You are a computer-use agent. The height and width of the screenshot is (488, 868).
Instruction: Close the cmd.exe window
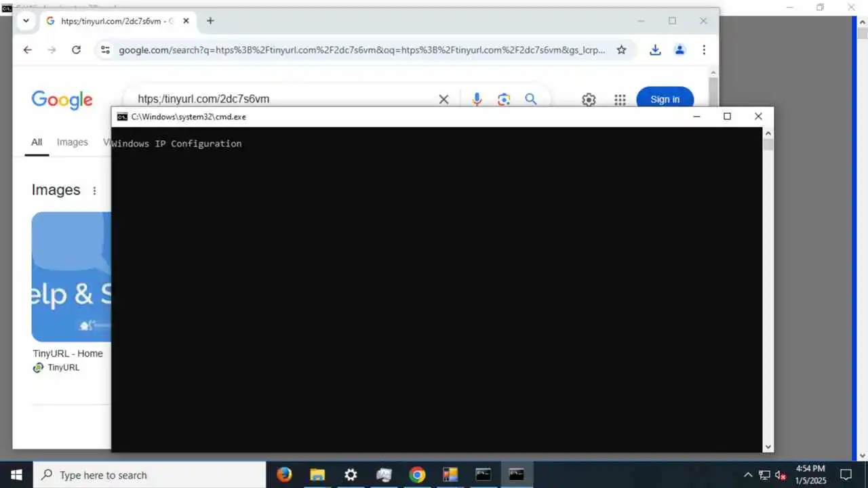758,117
